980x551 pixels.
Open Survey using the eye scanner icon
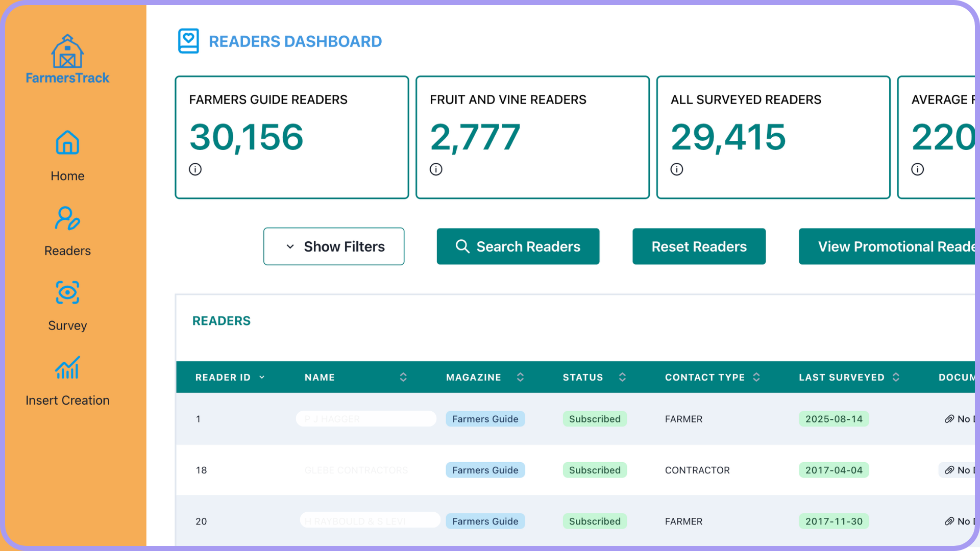coord(67,292)
